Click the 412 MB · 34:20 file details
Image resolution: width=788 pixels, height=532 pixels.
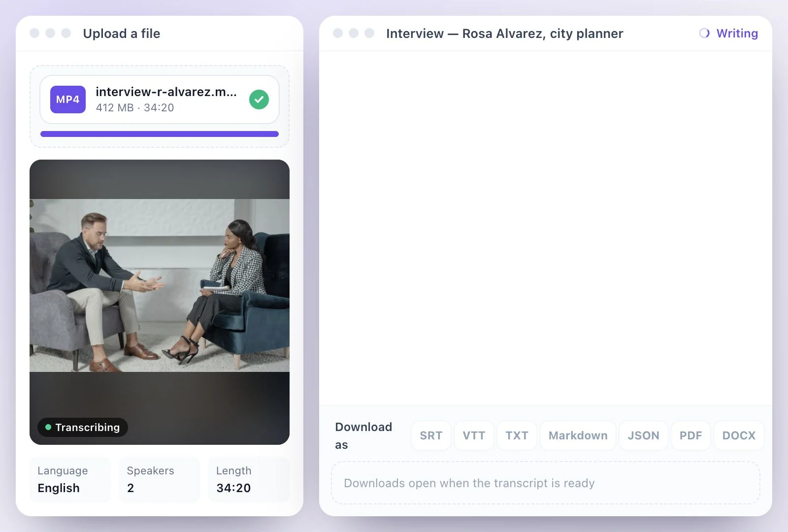pos(135,107)
